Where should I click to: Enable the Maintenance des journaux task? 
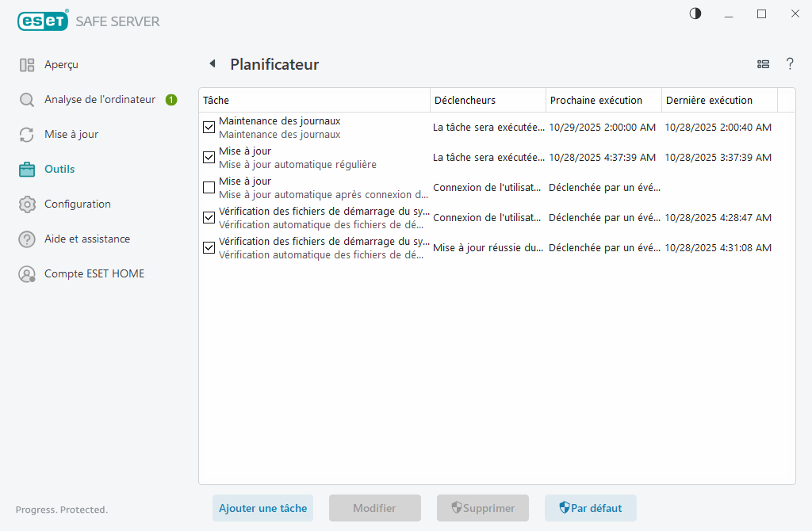[x=209, y=127]
